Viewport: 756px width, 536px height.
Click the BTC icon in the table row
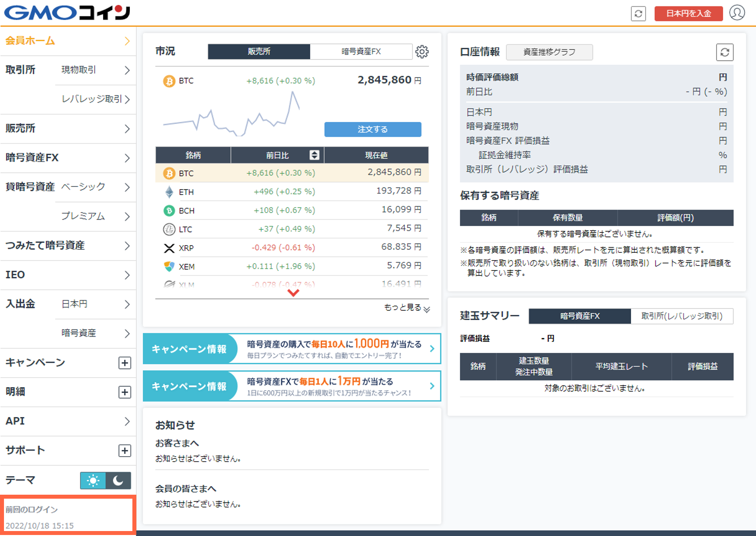[x=169, y=173]
